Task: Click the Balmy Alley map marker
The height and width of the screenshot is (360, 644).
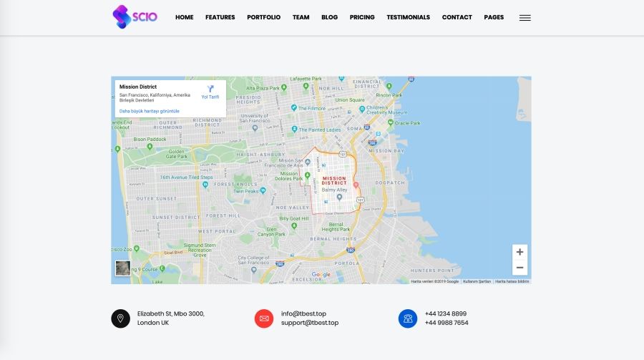Action: click(x=339, y=198)
